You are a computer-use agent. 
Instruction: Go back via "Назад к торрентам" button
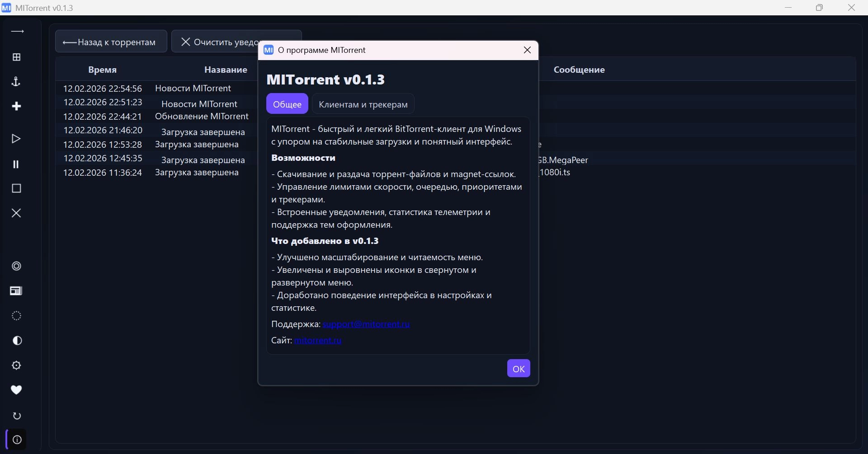[x=111, y=42]
